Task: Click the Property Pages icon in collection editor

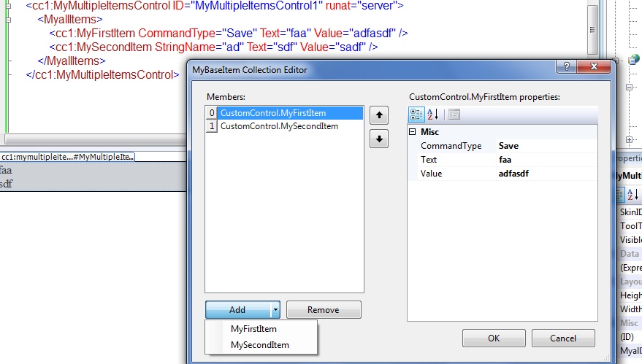Action: tap(454, 115)
